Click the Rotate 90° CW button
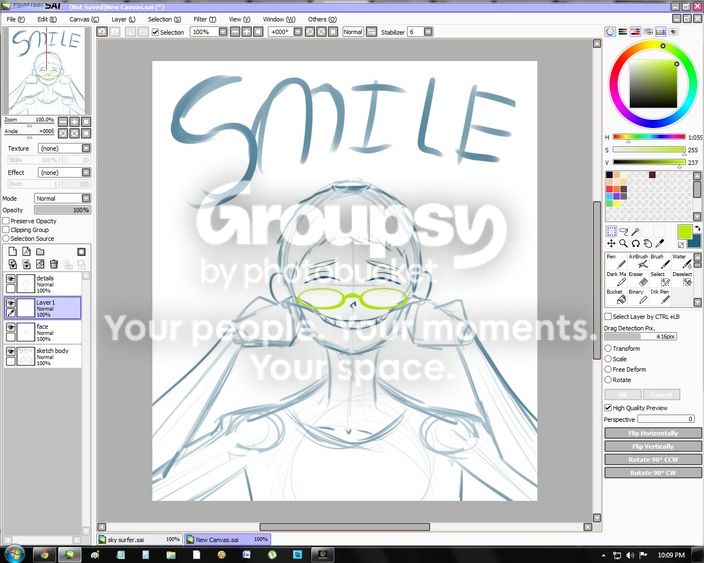Viewport: 704px width, 563px height. point(653,473)
